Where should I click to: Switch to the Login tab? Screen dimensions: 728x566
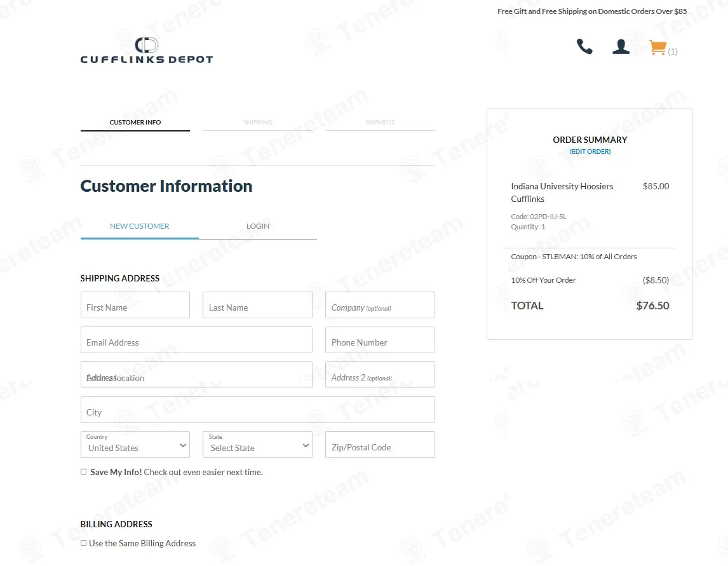[258, 226]
